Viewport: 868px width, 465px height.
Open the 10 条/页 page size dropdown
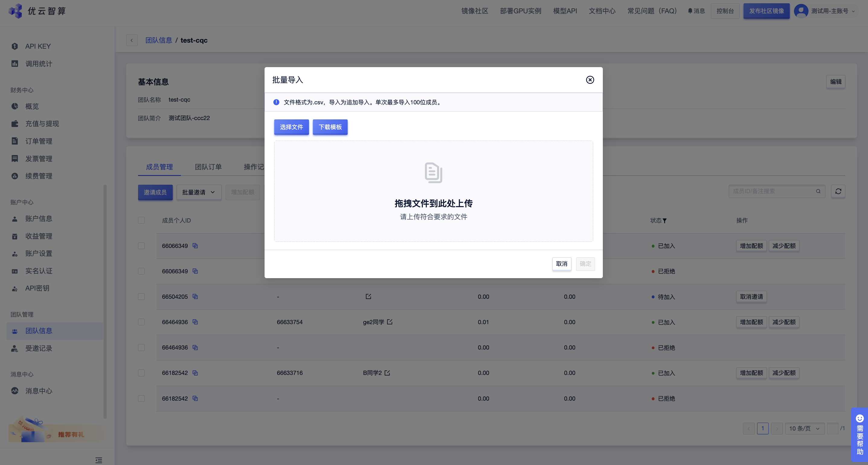click(x=804, y=429)
